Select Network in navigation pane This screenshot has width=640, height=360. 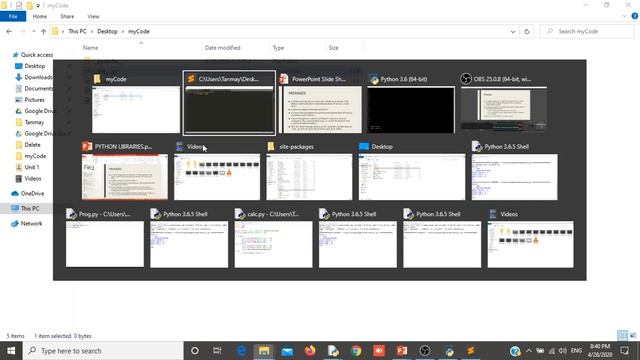tap(27, 223)
